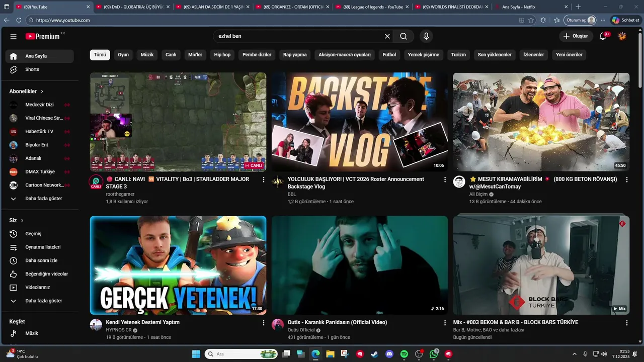Open Medcezir Dizi subscription channel

(40, 105)
